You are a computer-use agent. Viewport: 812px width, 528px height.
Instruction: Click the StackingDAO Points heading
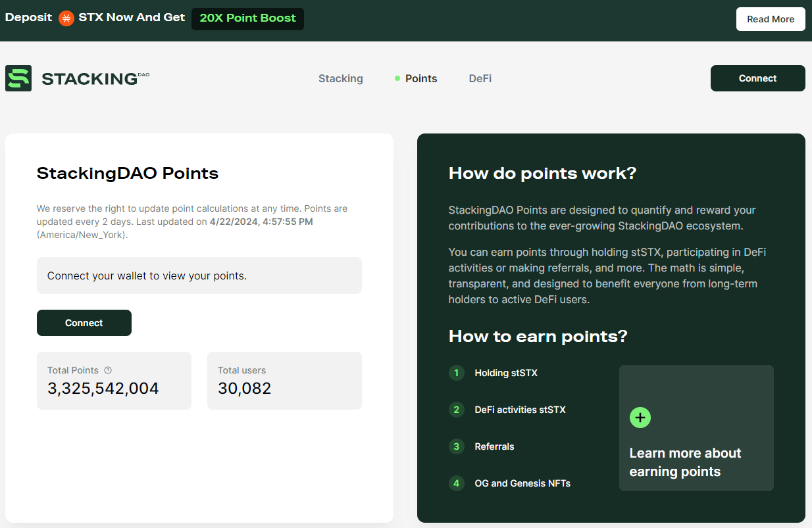tap(128, 174)
